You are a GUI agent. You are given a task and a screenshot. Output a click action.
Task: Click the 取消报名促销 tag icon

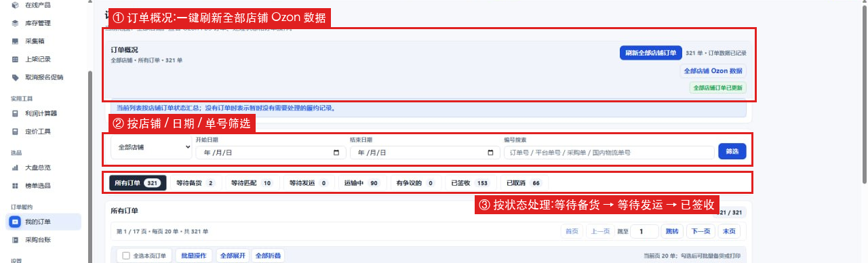[15, 77]
